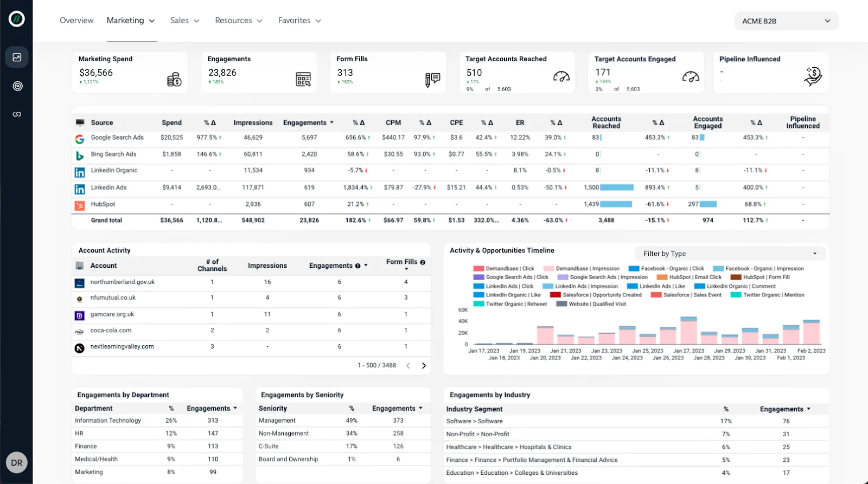Open the Overview tab

76,21
